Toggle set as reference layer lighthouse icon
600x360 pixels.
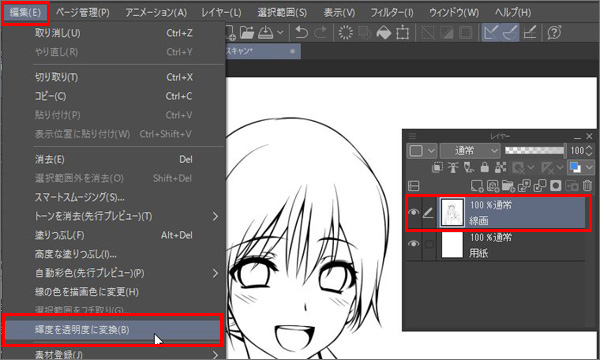coord(453,167)
